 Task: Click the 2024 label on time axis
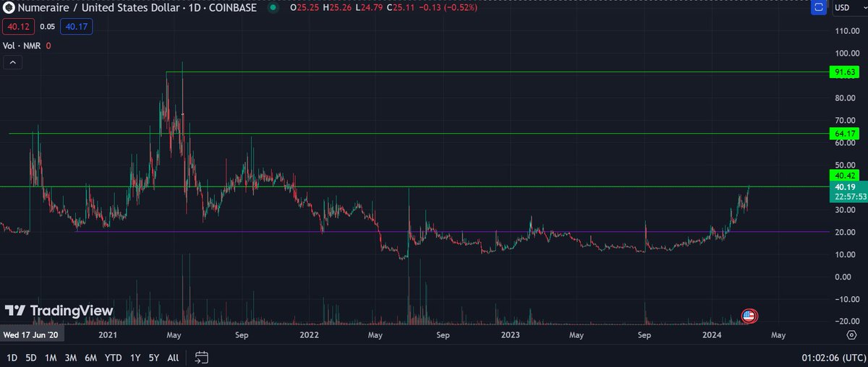click(x=712, y=335)
